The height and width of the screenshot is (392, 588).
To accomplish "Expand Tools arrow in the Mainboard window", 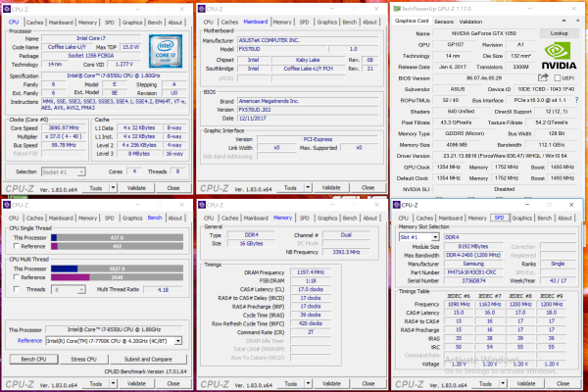I will pyautogui.click(x=308, y=187).
